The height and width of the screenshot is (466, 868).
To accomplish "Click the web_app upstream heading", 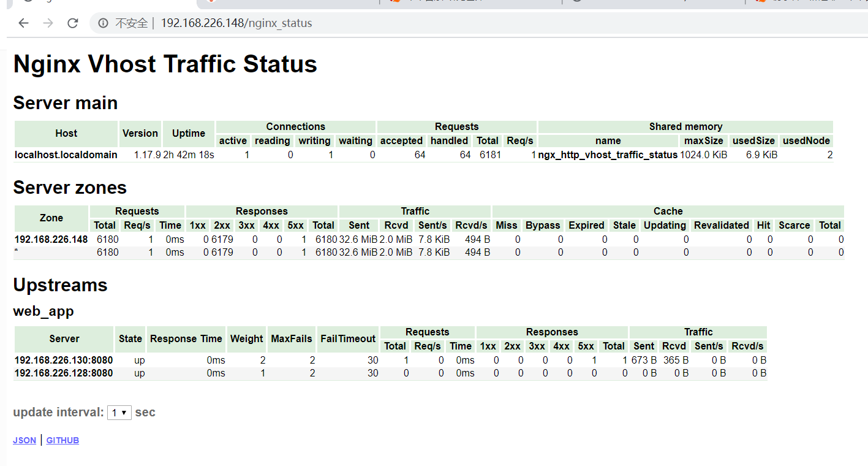I will [43, 311].
